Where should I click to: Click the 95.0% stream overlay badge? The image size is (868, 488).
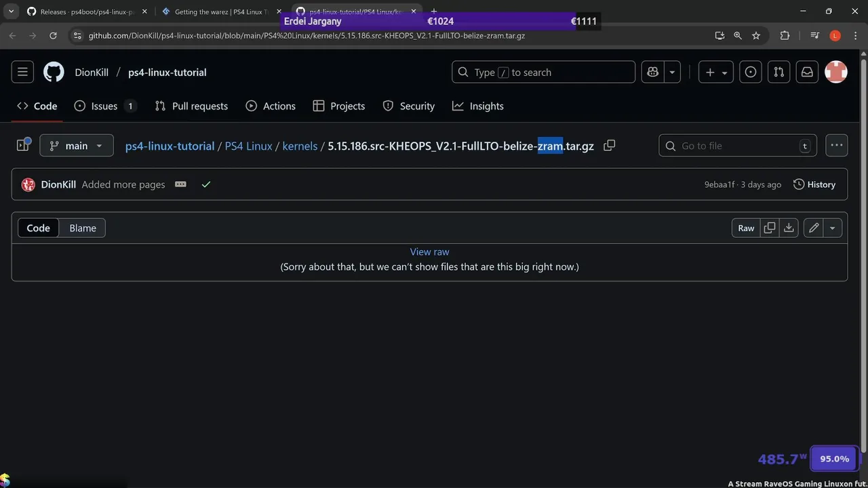834,459
